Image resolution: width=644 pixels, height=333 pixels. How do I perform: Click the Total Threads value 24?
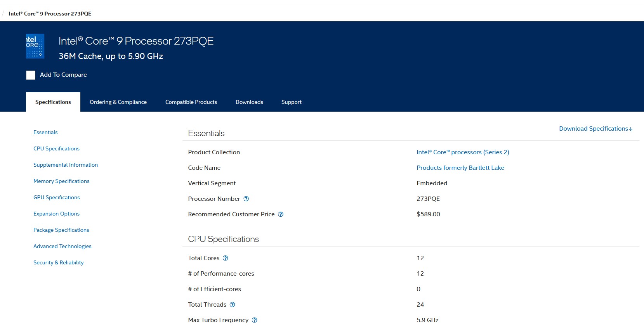pos(420,305)
